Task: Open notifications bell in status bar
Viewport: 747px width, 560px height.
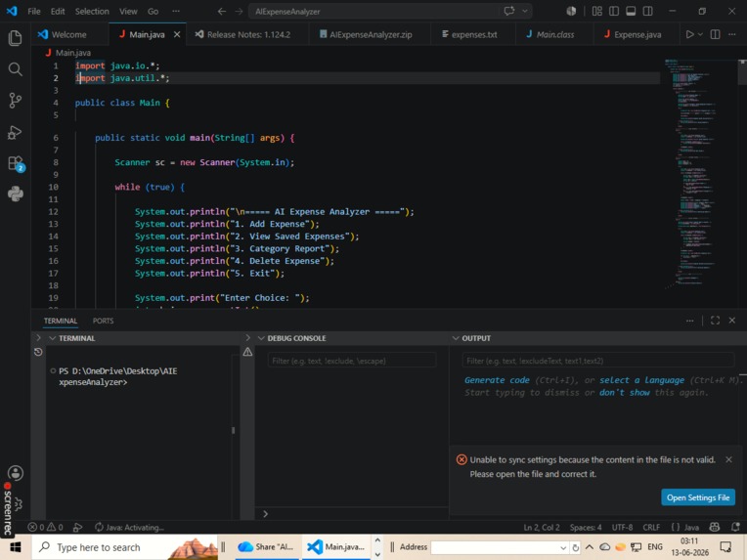Action: pos(736,527)
